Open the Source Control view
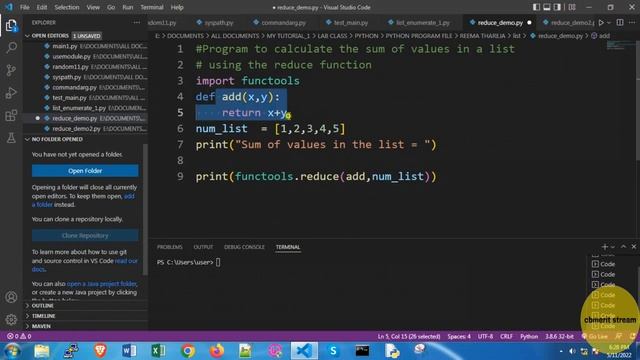Viewport: 640px width, 360px height. (11, 70)
